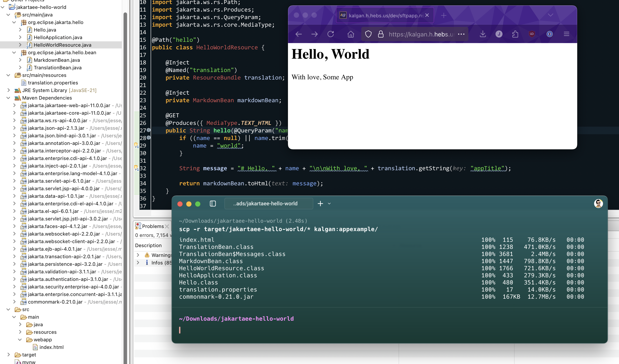
Task: Open the uBlock Origin extension icon
Action: (x=532, y=34)
